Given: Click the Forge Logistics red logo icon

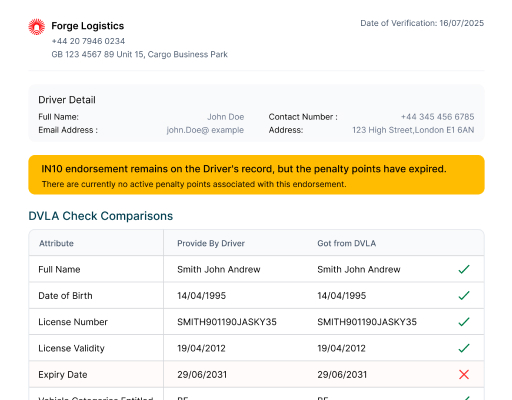Looking at the screenshot, I should 37,27.
